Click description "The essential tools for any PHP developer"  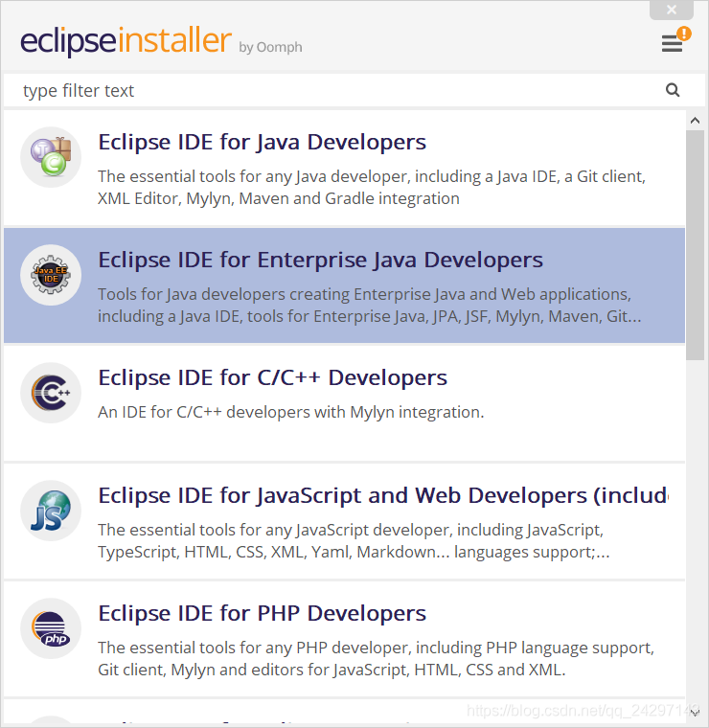[377, 659]
